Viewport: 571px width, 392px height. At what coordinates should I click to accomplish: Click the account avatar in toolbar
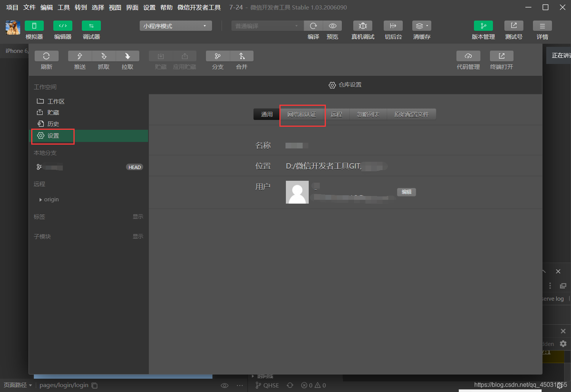click(13, 28)
